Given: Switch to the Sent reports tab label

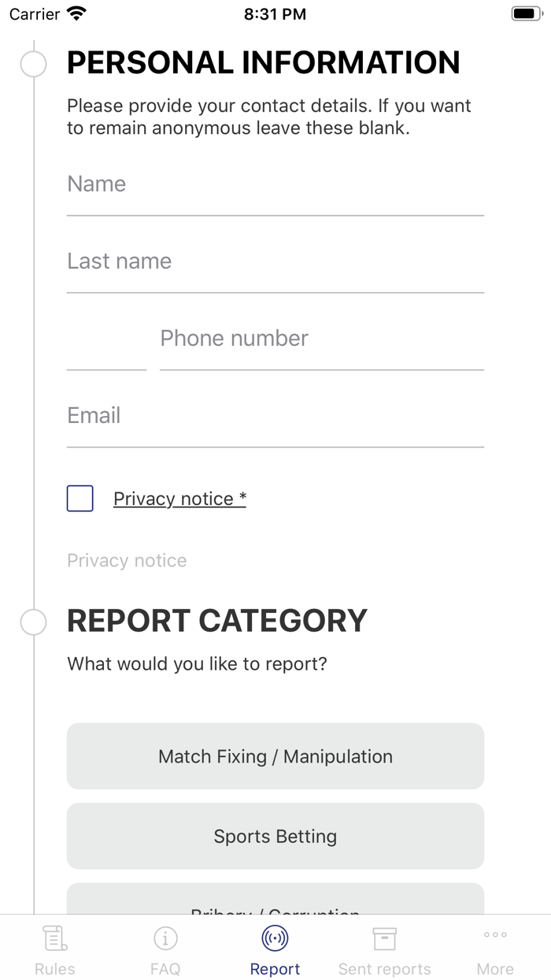Looking at the screenshot, I should click(384, 969).
